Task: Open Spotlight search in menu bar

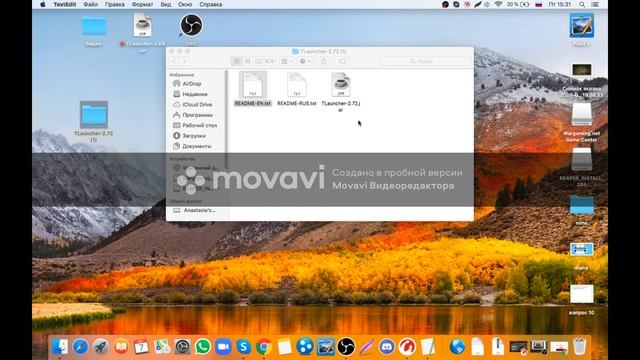Action: point(582,4)
